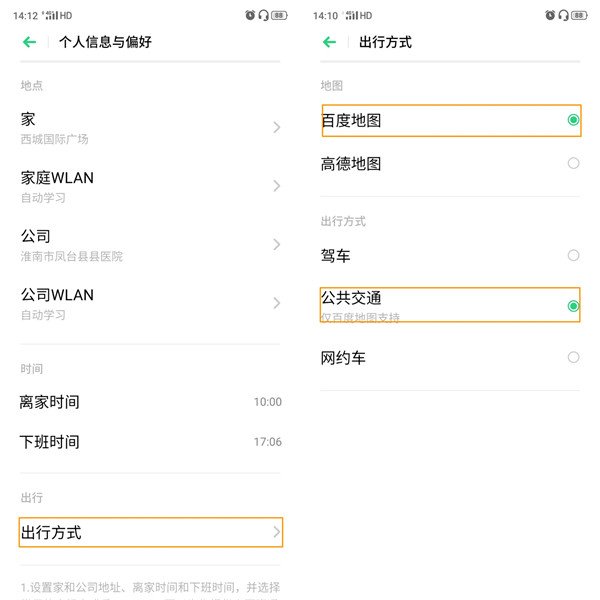This screenshot has height=600, width=600.
Task: Open 公司 location entry
Action: pyautogui.click(x=150, y=245)
